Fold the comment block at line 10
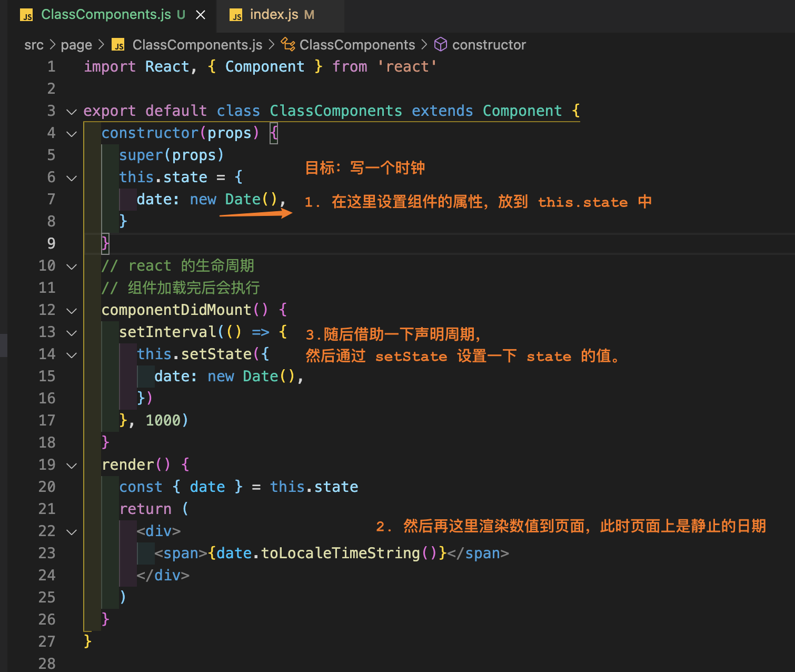Screen dimensions: 795x672 (72, 266)
